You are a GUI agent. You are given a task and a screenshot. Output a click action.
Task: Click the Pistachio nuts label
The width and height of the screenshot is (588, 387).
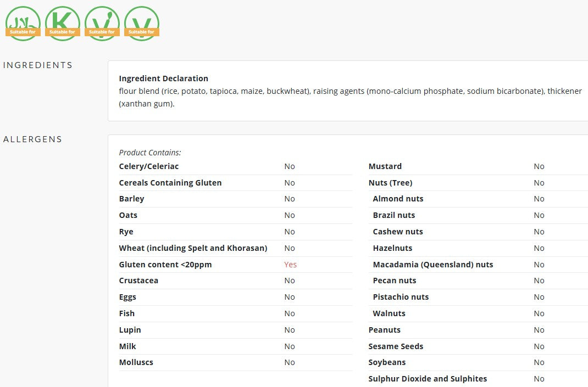pyautogui.click(x=401, y=297)
